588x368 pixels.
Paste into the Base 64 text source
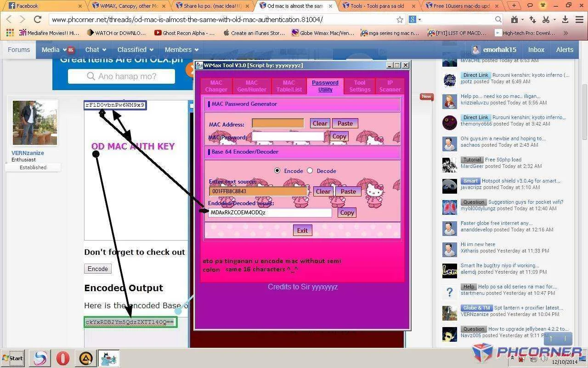point(348,191)
